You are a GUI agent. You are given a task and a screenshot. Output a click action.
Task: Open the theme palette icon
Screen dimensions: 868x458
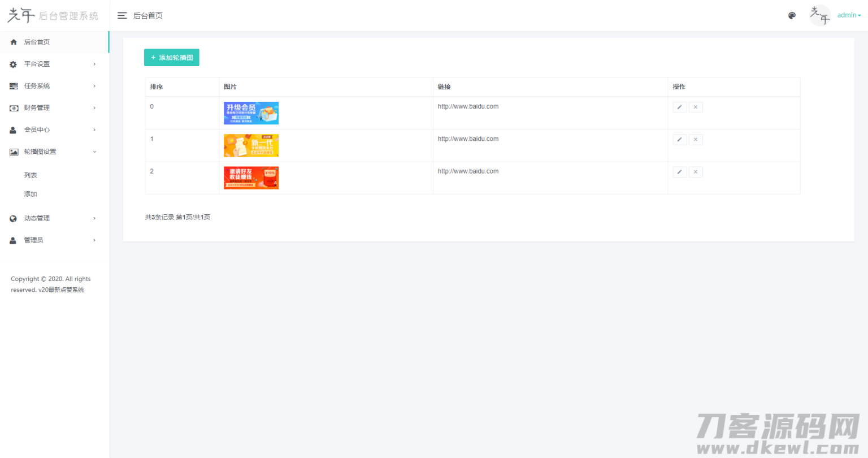(792, 16)
